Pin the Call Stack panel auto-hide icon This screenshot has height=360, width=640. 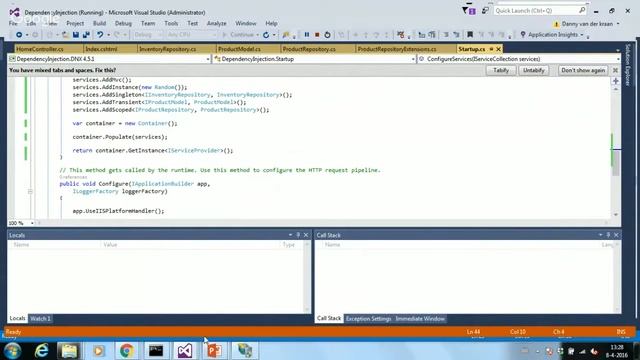[x=608, y=235]
